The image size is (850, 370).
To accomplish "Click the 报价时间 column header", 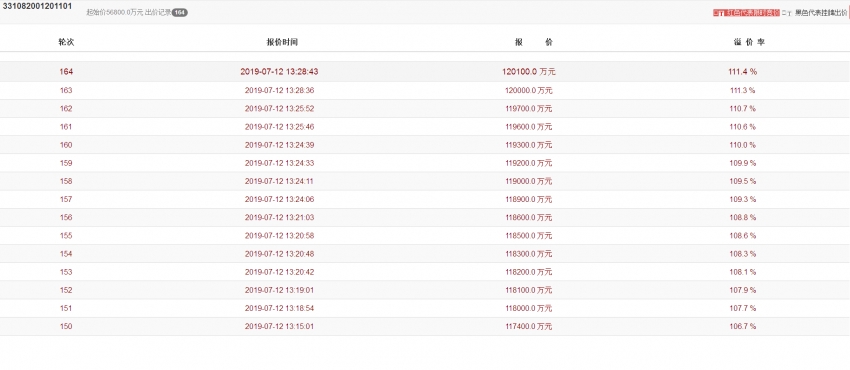I will (x=282, y=42).
